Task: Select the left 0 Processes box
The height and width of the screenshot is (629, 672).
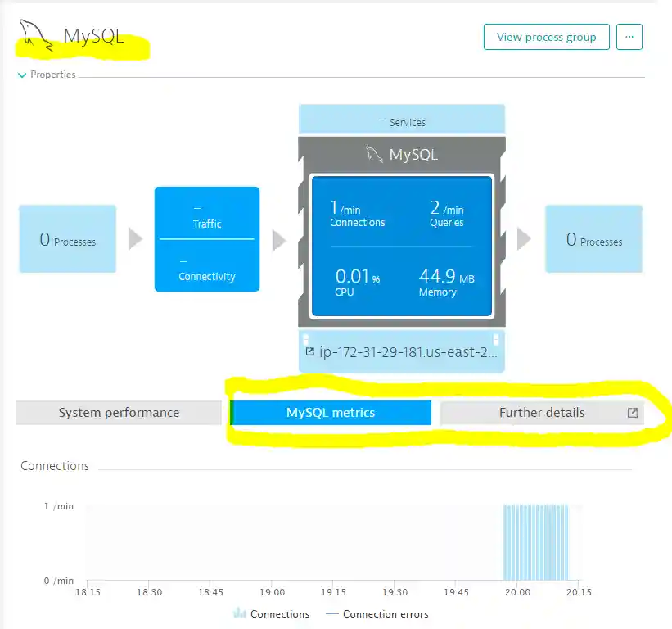Action: point(68,239)
